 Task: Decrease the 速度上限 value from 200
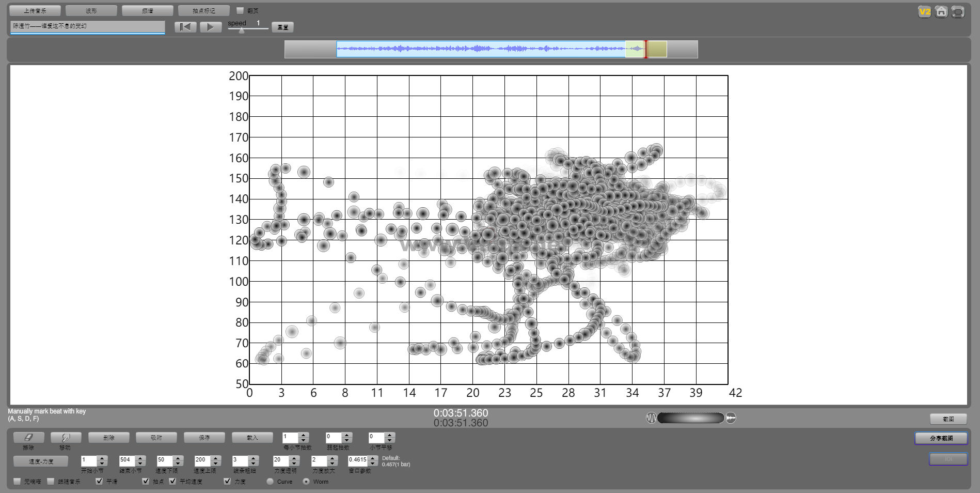pos(216,463)
